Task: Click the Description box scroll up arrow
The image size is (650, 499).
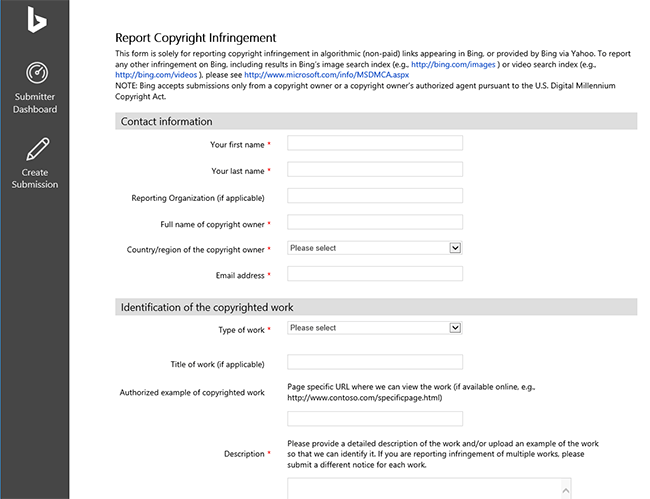Action: [x=566, y=491]
